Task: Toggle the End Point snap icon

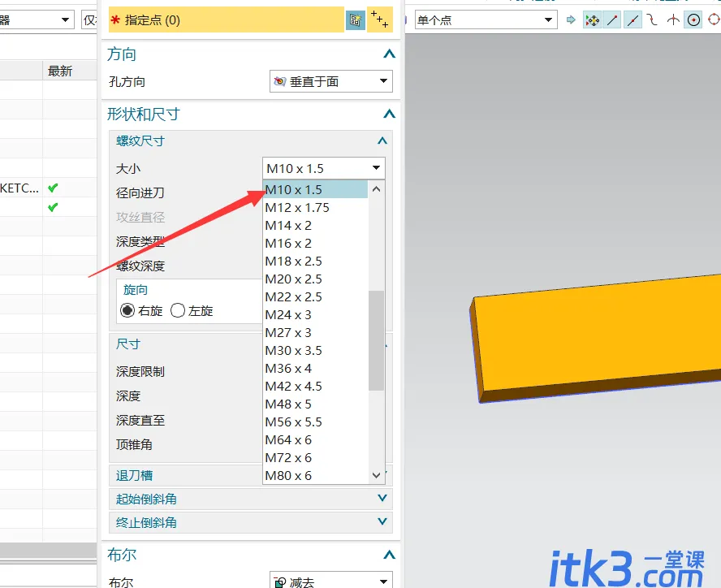Action: (612, 19)
